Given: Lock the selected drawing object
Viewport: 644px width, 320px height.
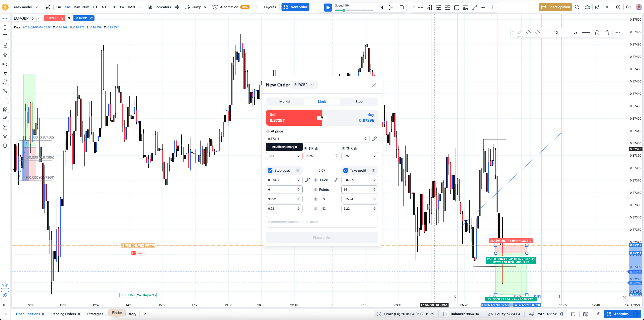Looking at the screenshot, I should [x=597, y=33].
